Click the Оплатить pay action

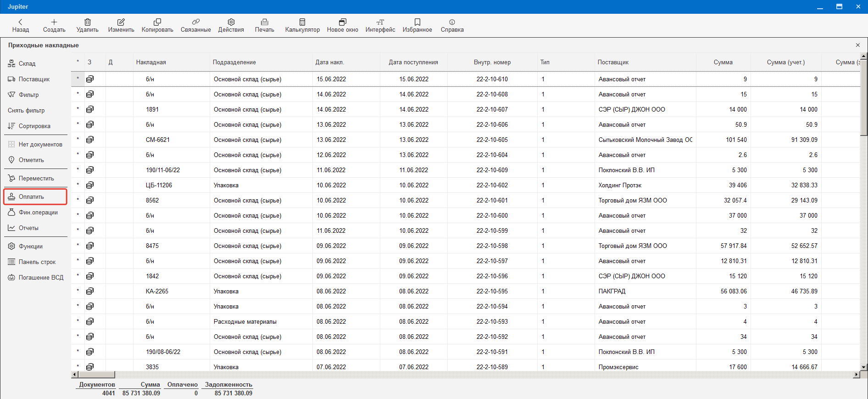(x=35, y=197)
